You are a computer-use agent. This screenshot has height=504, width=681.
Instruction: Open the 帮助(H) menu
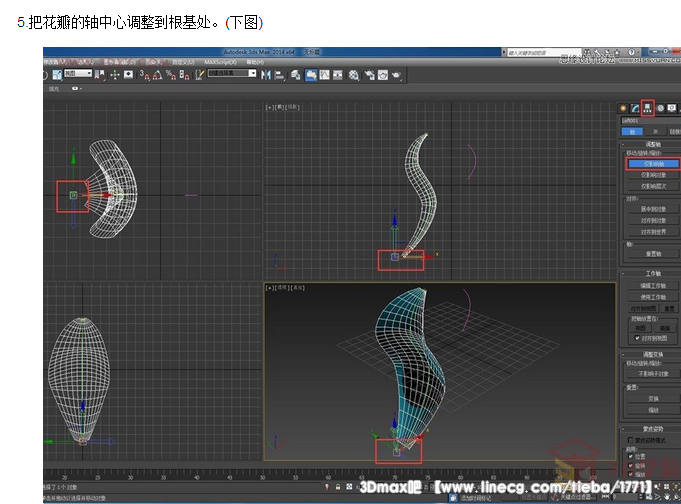click(255, 62)
